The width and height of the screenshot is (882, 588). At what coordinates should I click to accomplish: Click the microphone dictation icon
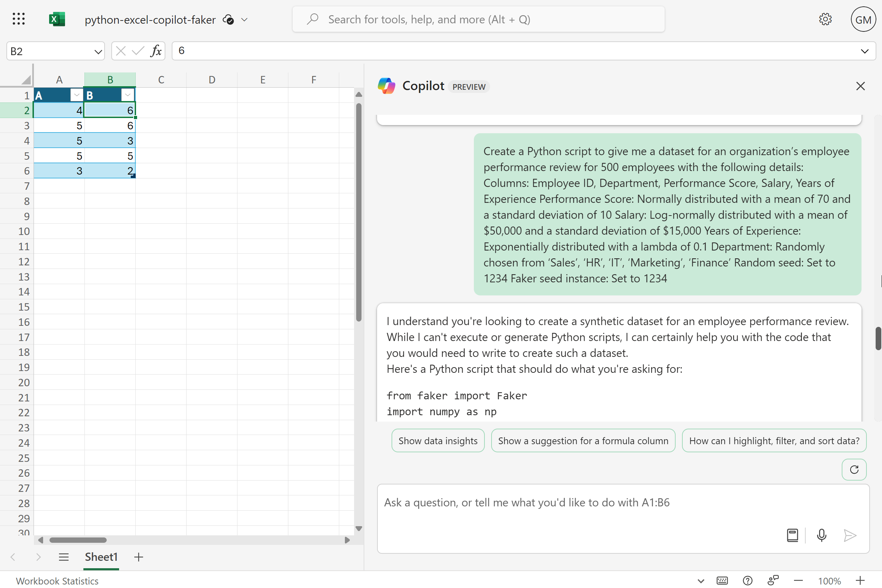821,535
